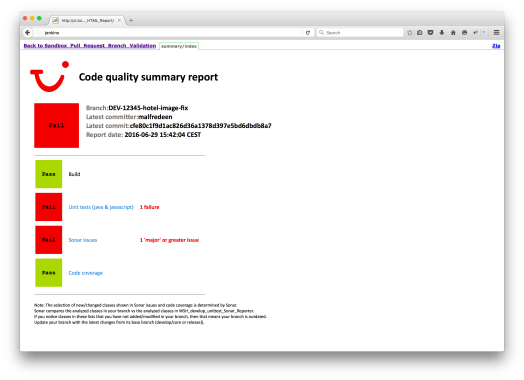Open a new browser tab with plus

click(x=131, y=20)
